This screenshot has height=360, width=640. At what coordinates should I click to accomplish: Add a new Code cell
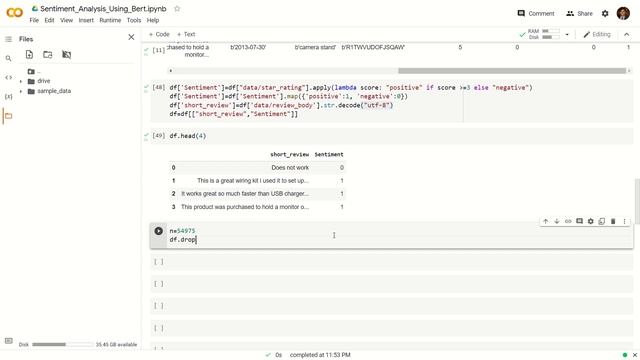click(159, 34)
